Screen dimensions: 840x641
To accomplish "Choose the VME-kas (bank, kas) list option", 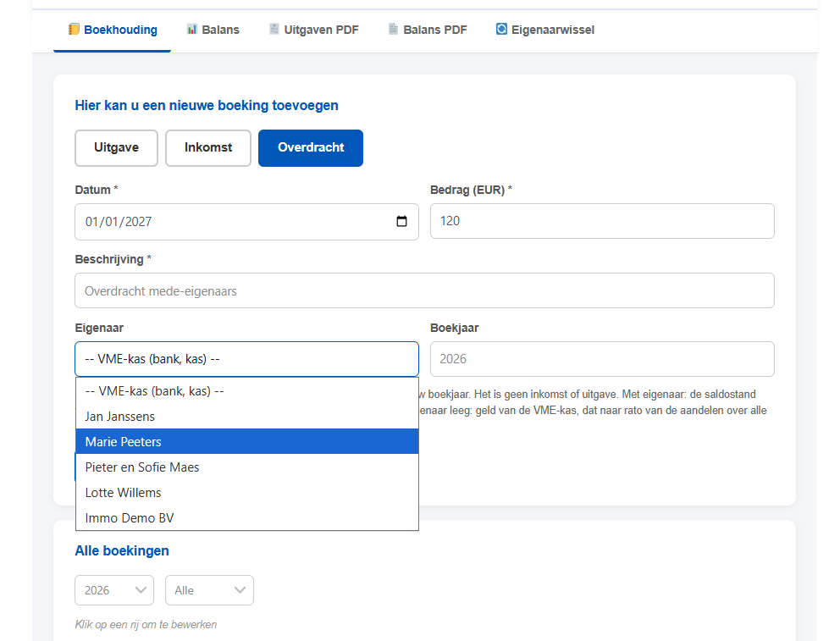I will pos(247,391).
